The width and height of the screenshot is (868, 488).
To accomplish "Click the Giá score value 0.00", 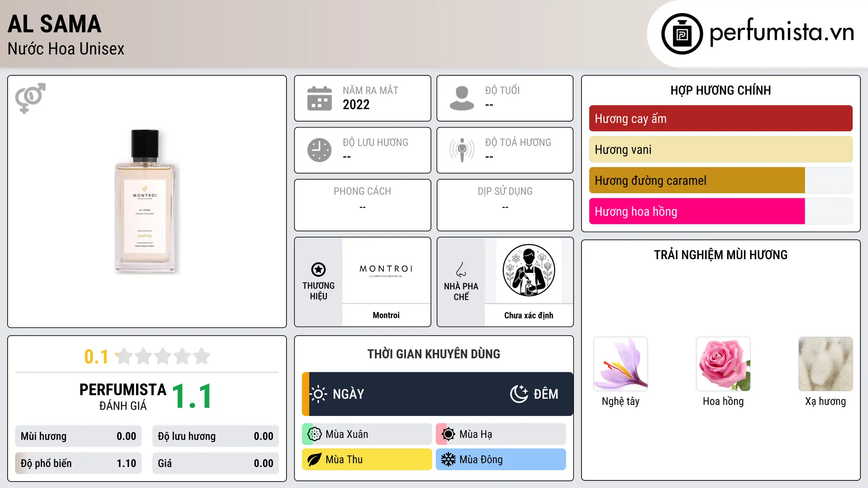I will tap(264, 463).
